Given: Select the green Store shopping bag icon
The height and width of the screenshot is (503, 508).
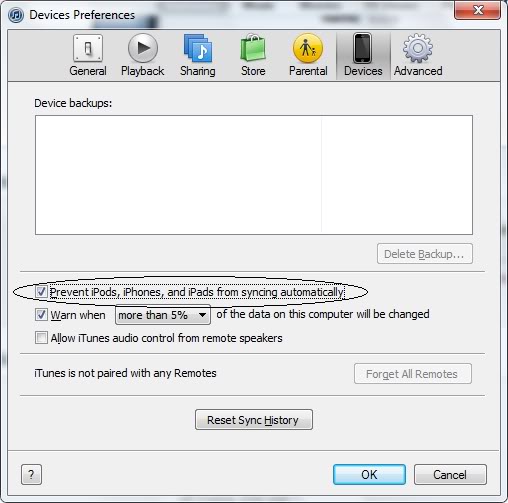Looking at the screenshot, I should coord(253,48).
